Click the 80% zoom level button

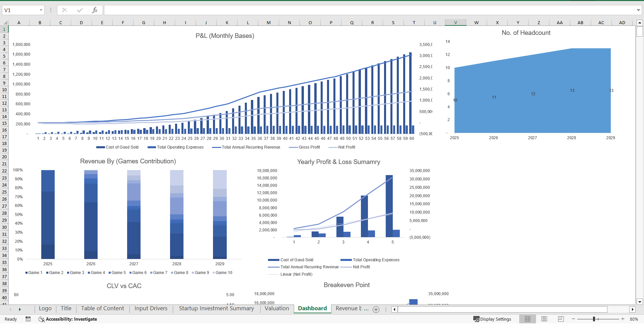pyautogui.click(x=634, y=319)
